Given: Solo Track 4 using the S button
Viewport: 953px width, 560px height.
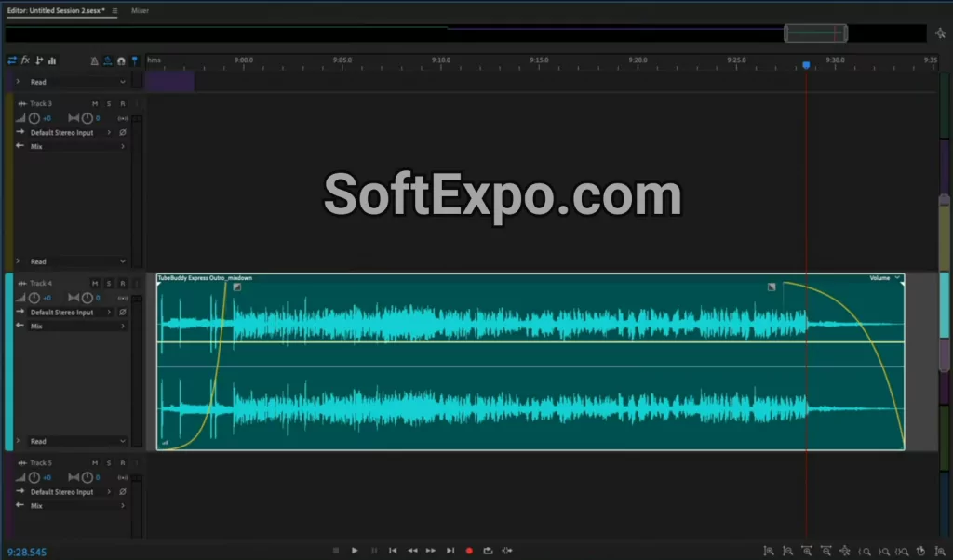Looking at the screenshot, I should [109, 283].
